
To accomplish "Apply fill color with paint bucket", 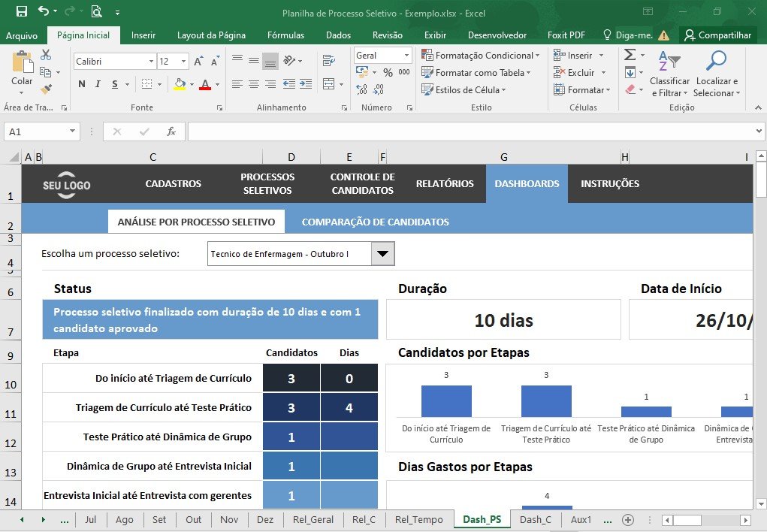I will (180, 84).
